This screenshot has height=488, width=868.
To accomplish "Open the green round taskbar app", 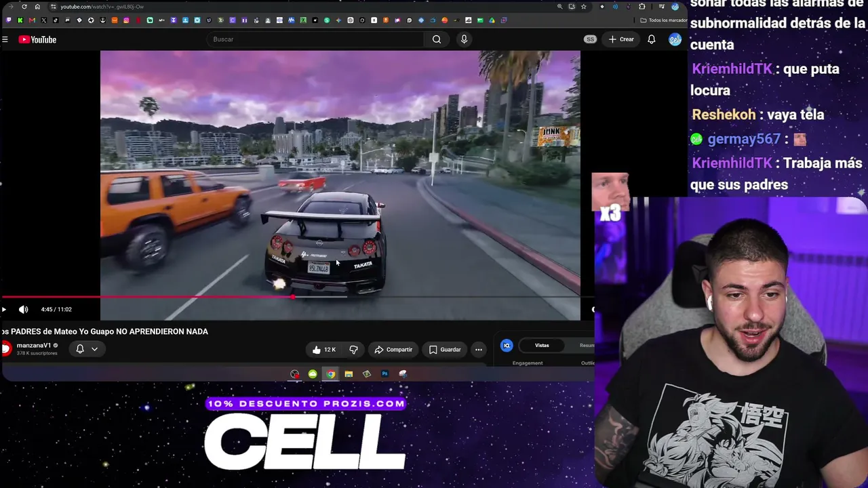I will [313, 374].
